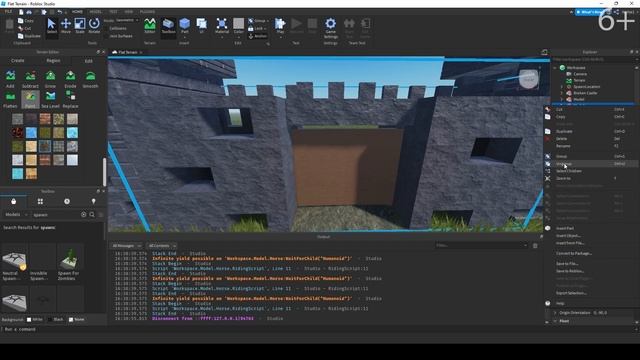Screen dimensions: 640x360
Task: Open Toolbox Recent clock icon
Action: pyautogui.click(x=67, y=201)
